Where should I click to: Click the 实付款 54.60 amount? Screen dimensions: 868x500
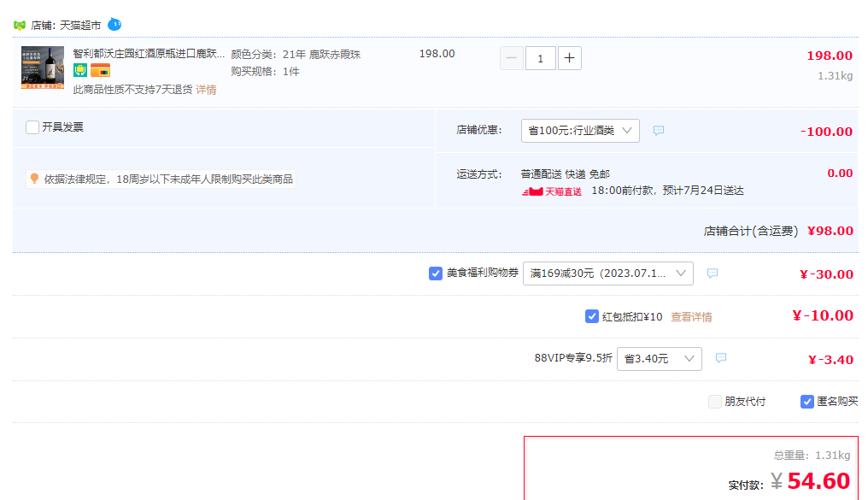pyautogui.click(x=818, y=480)
